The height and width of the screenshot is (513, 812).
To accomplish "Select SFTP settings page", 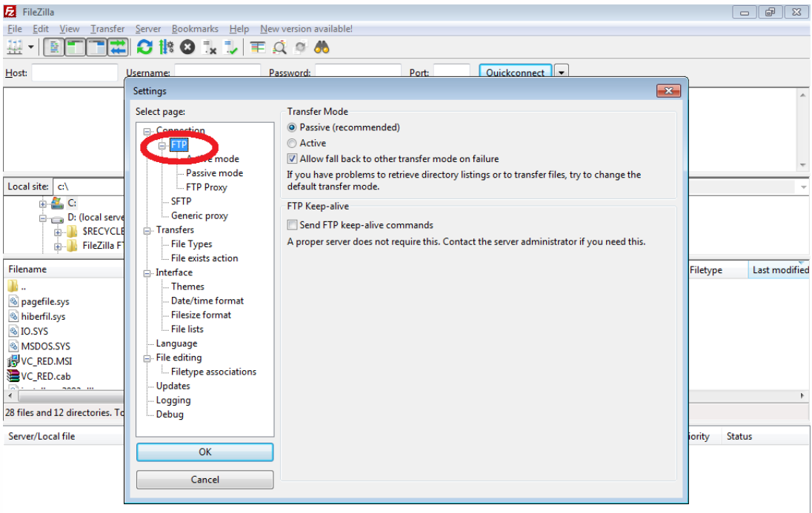I will click(182, 201).
